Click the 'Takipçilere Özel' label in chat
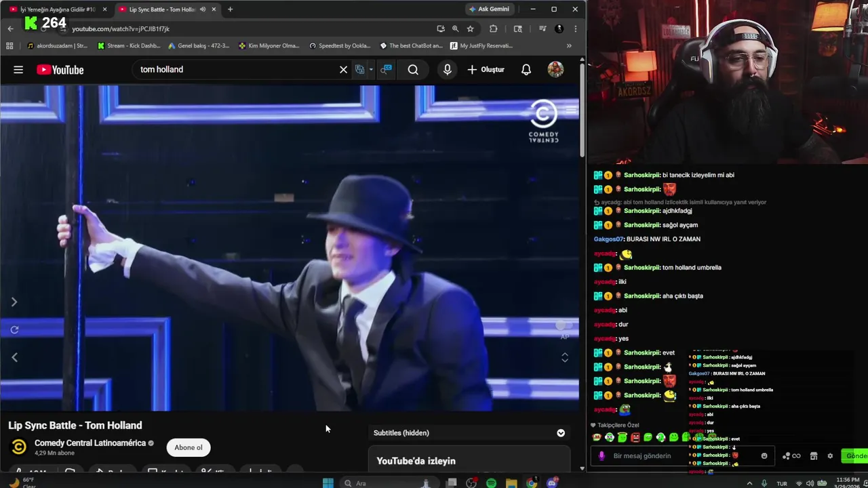 tap(618, 425)
